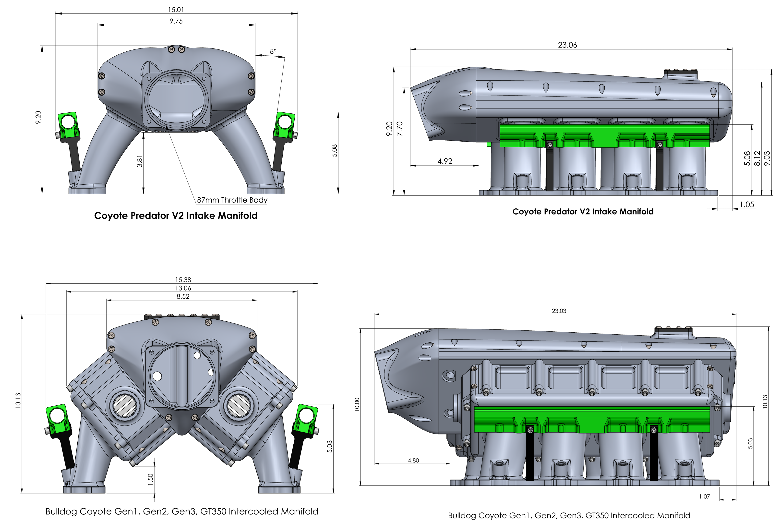Click the 23.06 overall length dimension

567,45
